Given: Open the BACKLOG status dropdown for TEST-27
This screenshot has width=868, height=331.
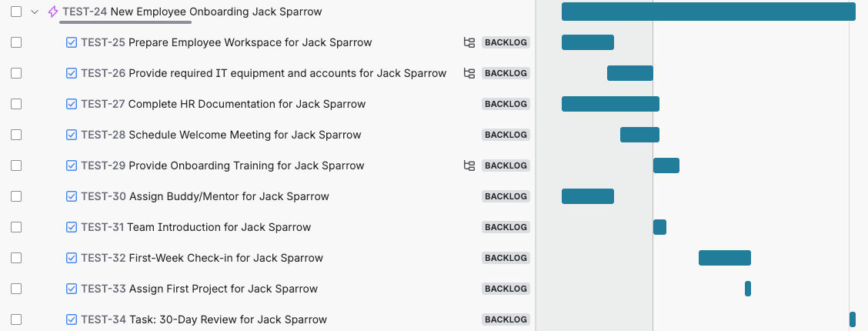Looking at the screenshot, I should click(x=506, y=104).
